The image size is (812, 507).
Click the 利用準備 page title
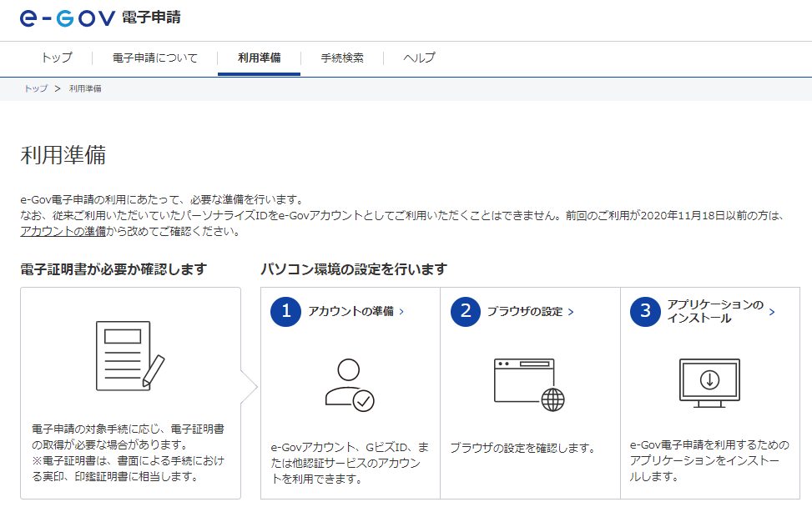tap(63, 155)
